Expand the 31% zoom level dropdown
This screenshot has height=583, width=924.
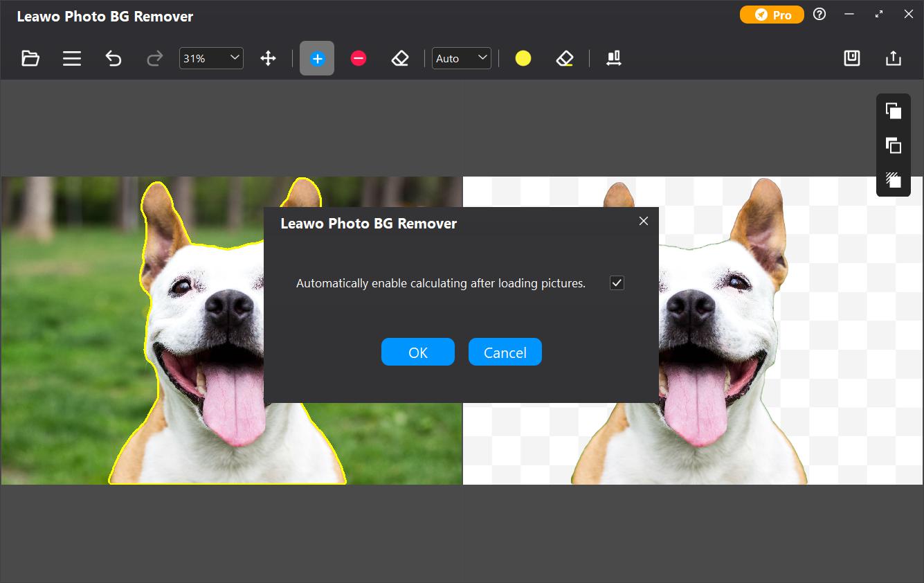click(234, 58)
